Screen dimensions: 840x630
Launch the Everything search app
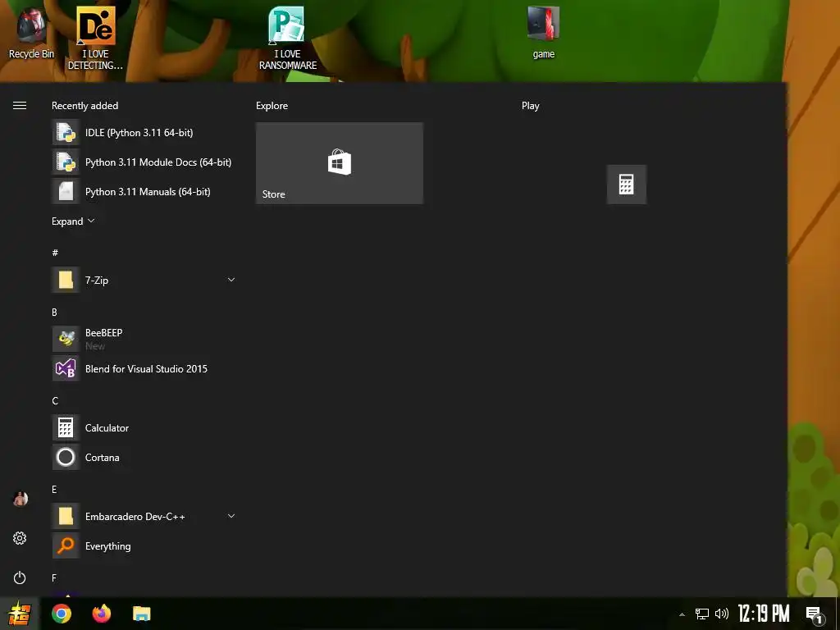[x=144, y=546]
